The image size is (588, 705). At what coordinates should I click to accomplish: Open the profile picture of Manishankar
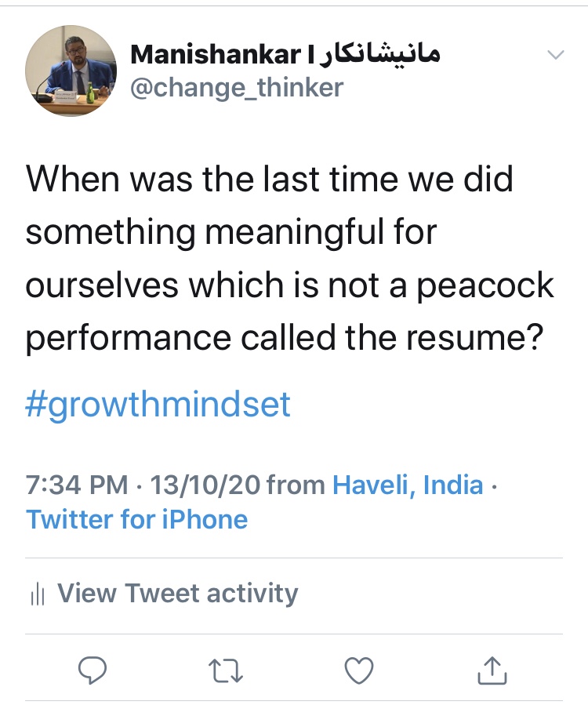(71, 71)
